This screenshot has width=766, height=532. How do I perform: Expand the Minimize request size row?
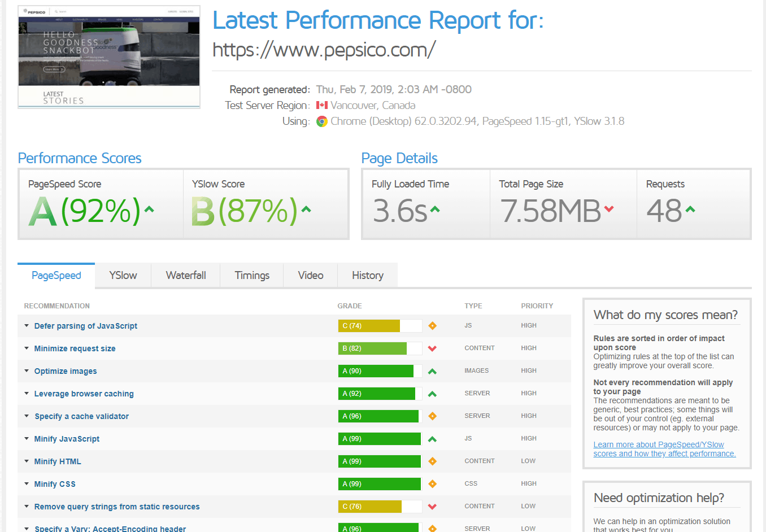[x=27, y=348]
